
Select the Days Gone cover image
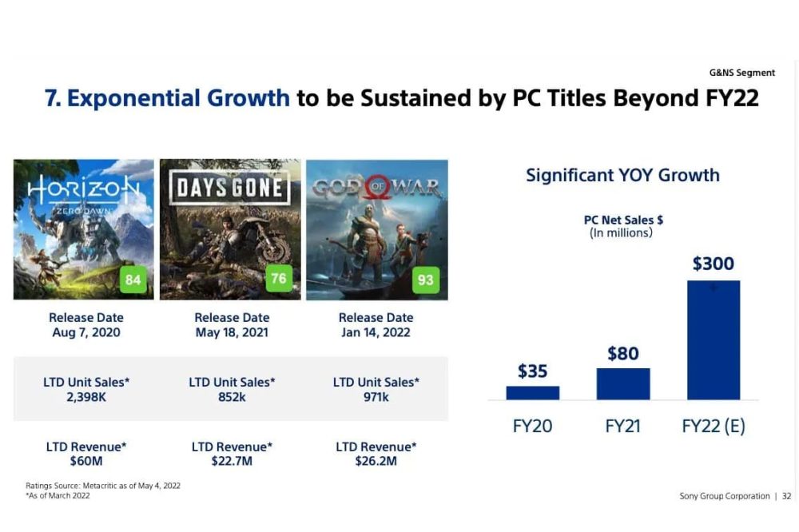coord(230,229)
